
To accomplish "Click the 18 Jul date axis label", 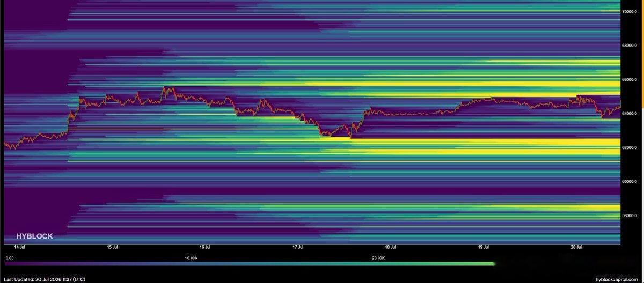I will (x=391, y=247).
